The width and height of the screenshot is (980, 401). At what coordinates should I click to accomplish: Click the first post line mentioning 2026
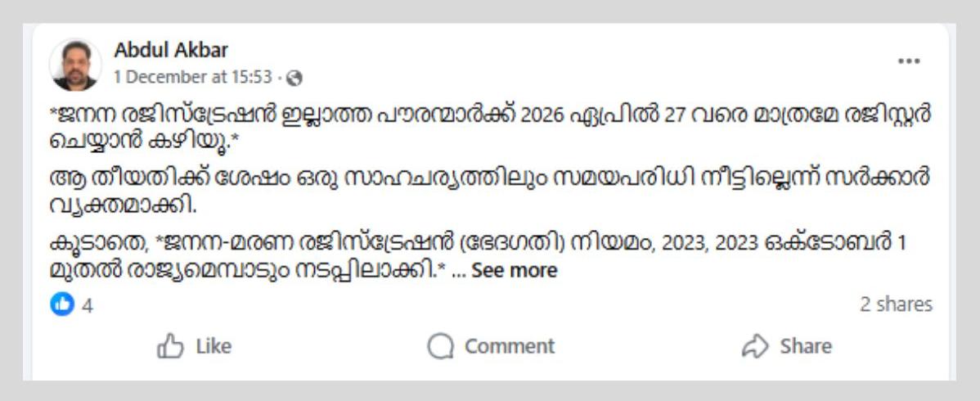pyautogui.click(x=489, y=115)
